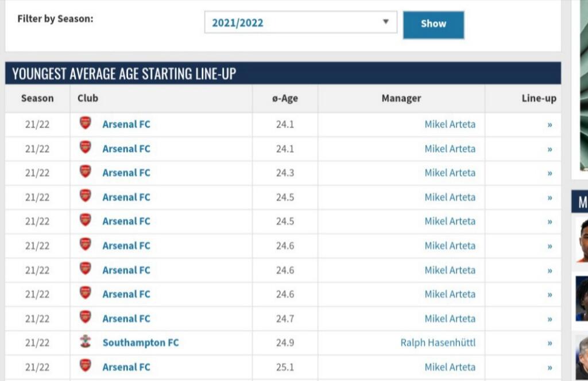The image size is (588, 381).
Task: Open the Southampton FC club link
Action: tap(141, 343)
